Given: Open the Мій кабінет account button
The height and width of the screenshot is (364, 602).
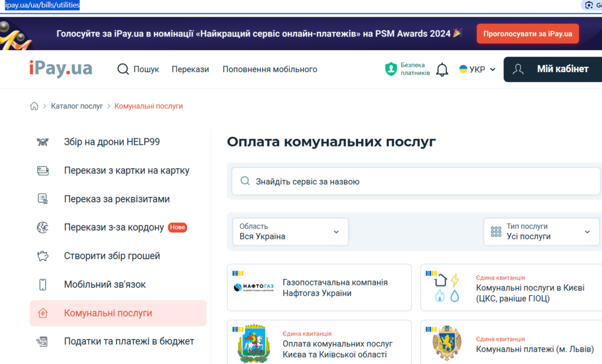Looking at the screenshot, I should click(x=552, y=70).
